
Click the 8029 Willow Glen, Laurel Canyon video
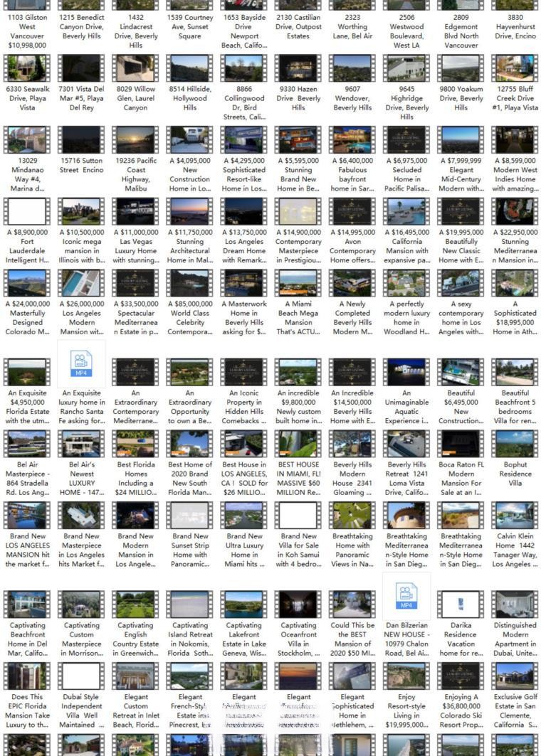[135, 69]
